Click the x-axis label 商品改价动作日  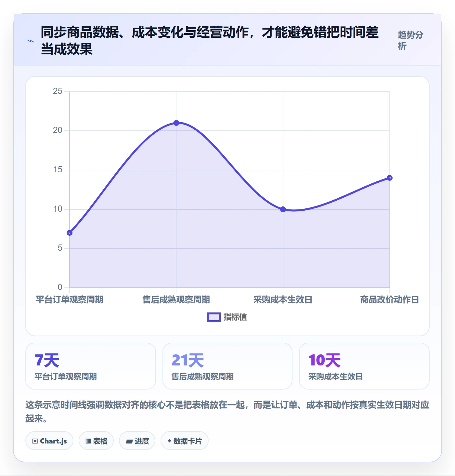tap(390, 300)
